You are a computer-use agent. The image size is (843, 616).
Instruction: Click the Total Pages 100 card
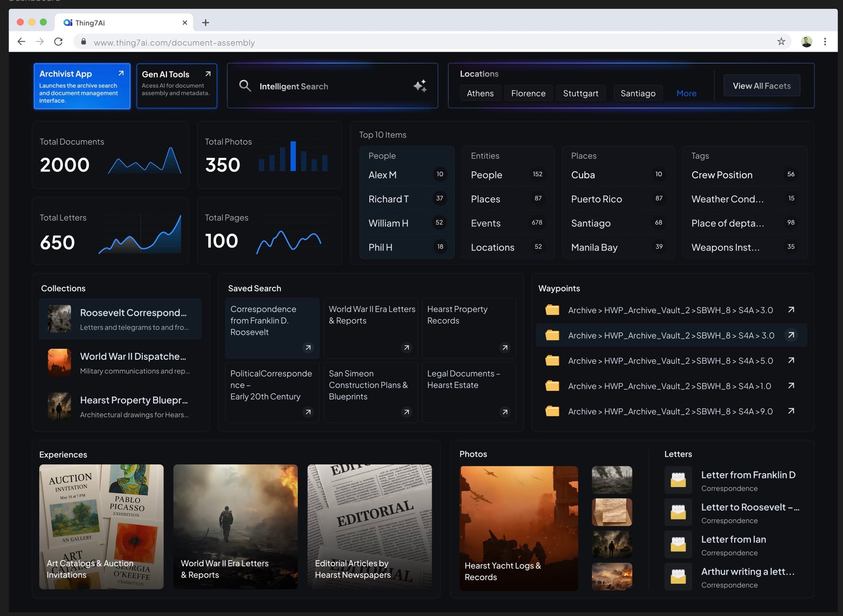point(269,231)
